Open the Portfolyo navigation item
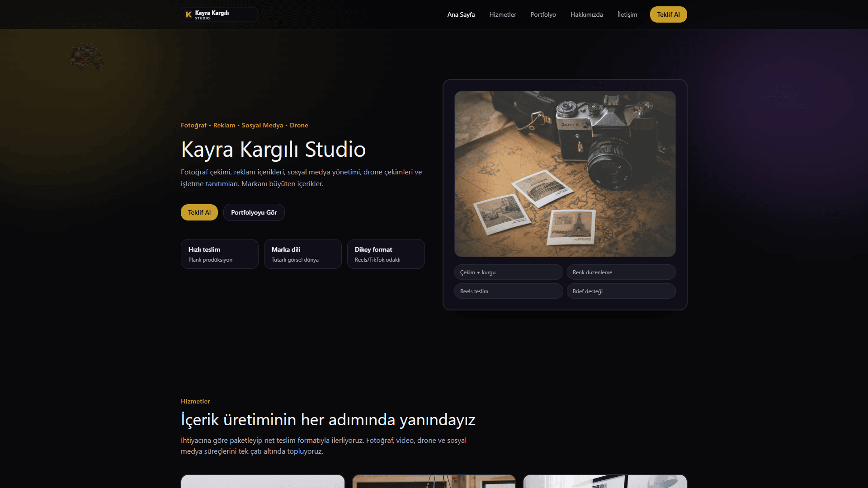Image resolution: width=868 pixels, height=488 pixels. 543,14
